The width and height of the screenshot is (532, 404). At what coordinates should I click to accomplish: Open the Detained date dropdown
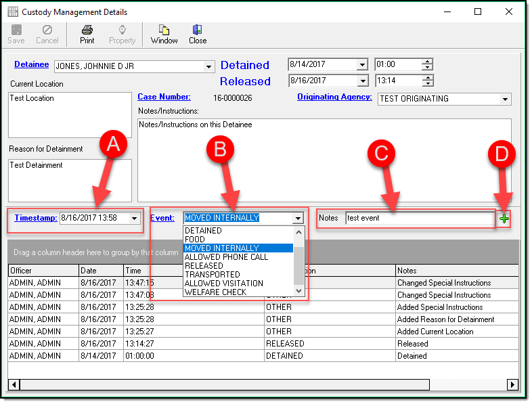(x=362, y=65)
